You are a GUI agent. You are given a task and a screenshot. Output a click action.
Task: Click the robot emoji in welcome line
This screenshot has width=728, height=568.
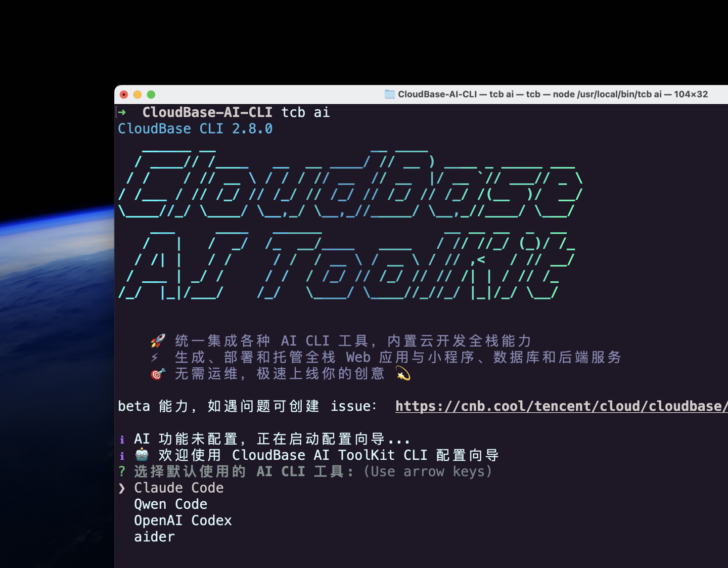coord(141,454)
